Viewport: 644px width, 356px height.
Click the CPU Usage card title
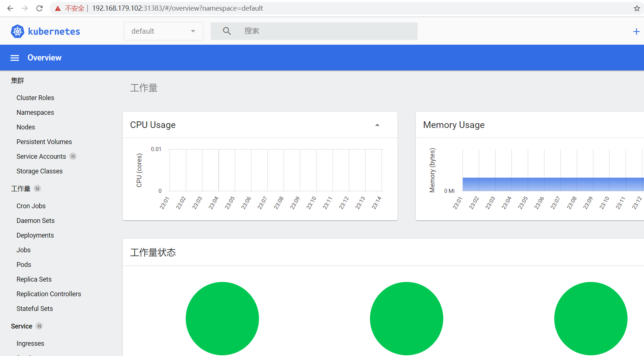click(x=153, y=125)
